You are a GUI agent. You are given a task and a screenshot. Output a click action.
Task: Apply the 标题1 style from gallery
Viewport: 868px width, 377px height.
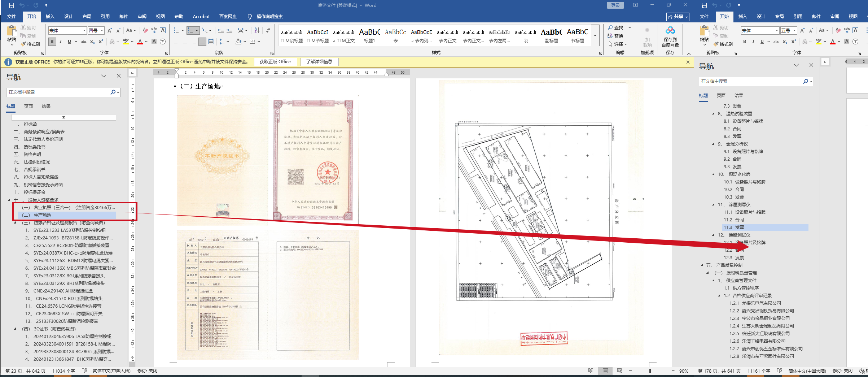pyautogui.click(x=369, y=35)
